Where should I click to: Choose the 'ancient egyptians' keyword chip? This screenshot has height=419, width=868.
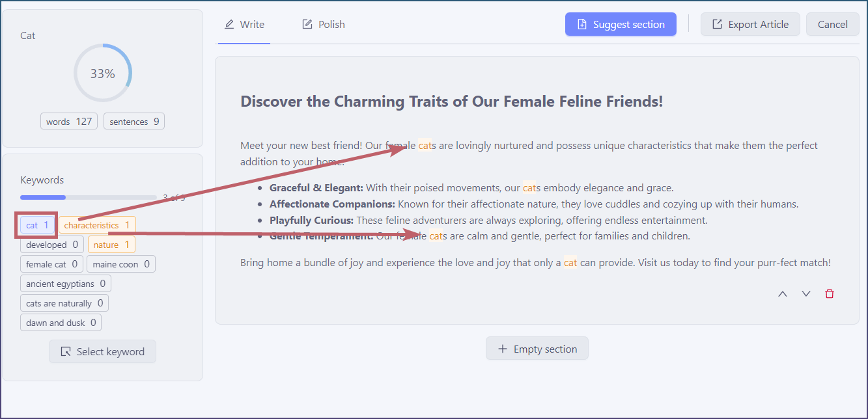coord(66,284)
